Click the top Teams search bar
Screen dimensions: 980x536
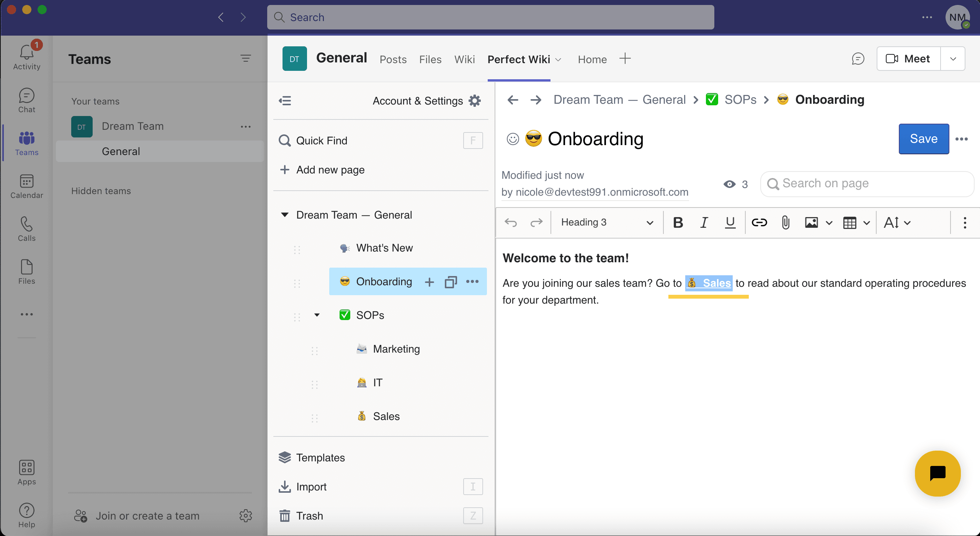point(490,17)
